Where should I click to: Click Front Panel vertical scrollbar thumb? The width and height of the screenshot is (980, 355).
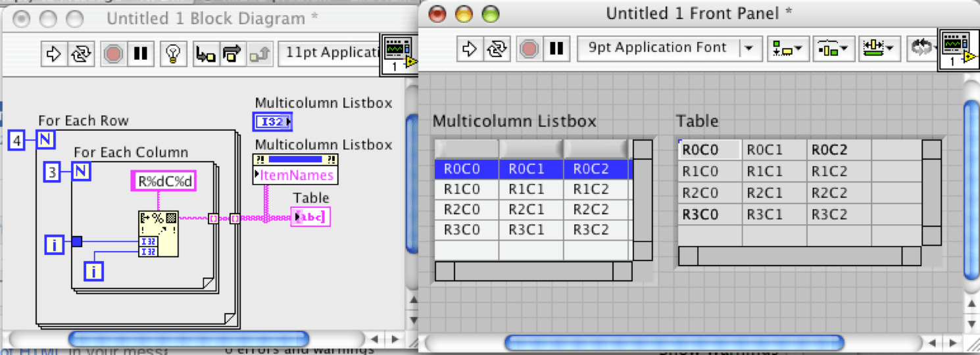click(x=971, y=190)
